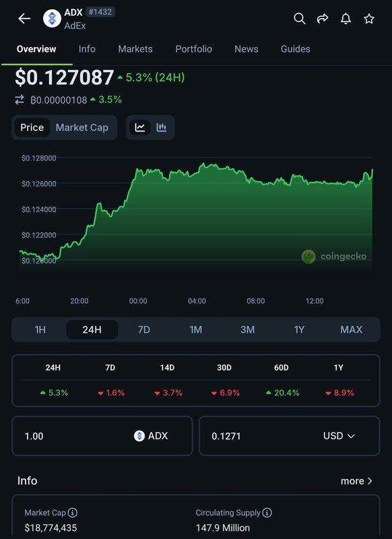Select the MAX chart range
This screenshot has width=392, height=539.
(x=351, y=329)
